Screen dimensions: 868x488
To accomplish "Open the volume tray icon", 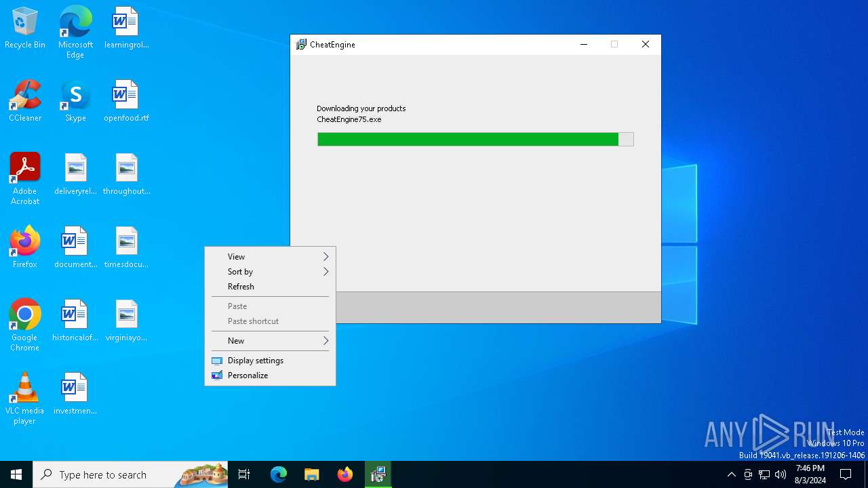I will pyautogui.click(x=781, y=474).
